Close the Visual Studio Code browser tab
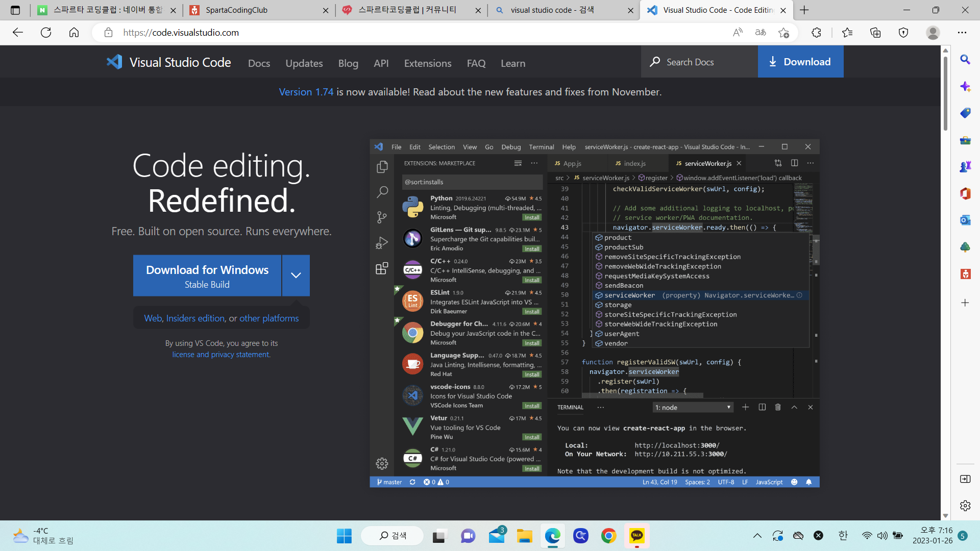 coord(783,10)
